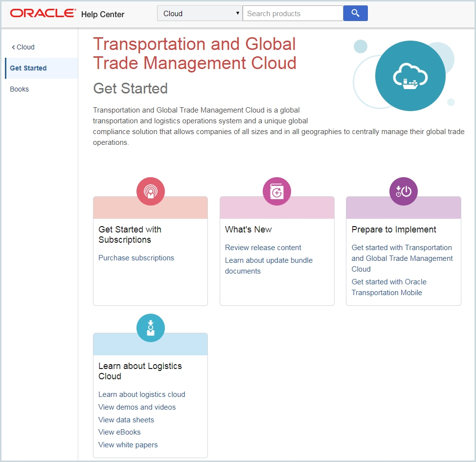Select Get Started in the sidebar
The height and width of the screenshot is (462, 476).
(x=28, y=68)
